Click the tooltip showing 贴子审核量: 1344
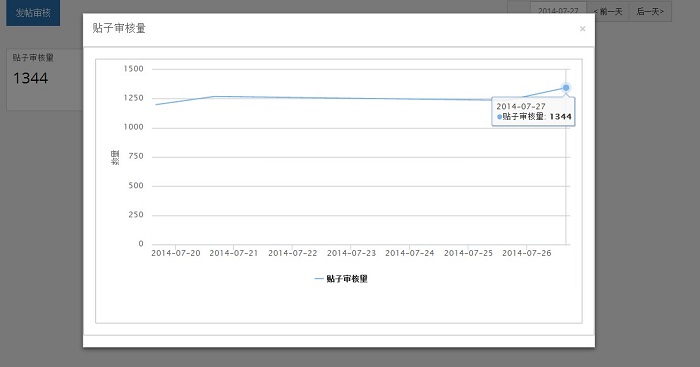Screen dimensions: 700x367 (533, 112)
